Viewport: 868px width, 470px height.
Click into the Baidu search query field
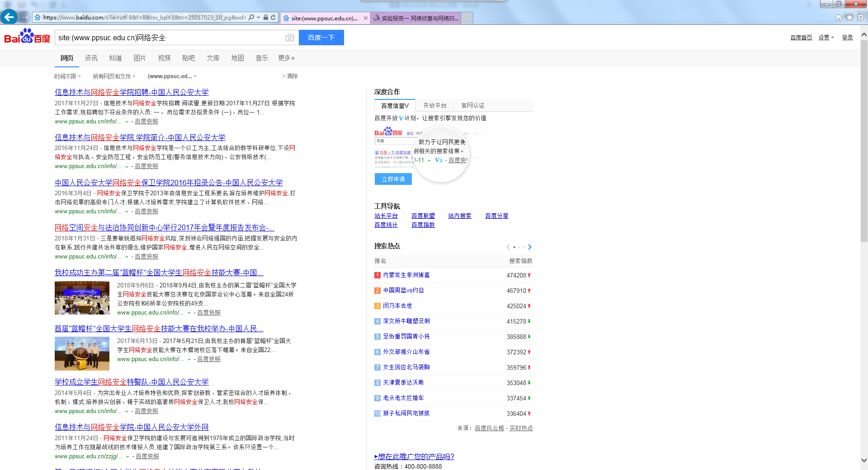click(x=170, y=38)
